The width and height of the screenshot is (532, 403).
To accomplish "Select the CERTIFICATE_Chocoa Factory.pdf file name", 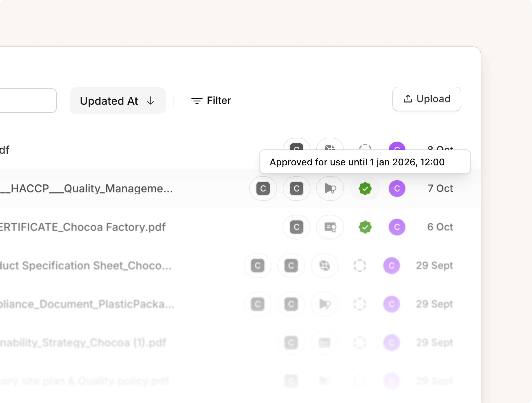I will pos(83,227).
